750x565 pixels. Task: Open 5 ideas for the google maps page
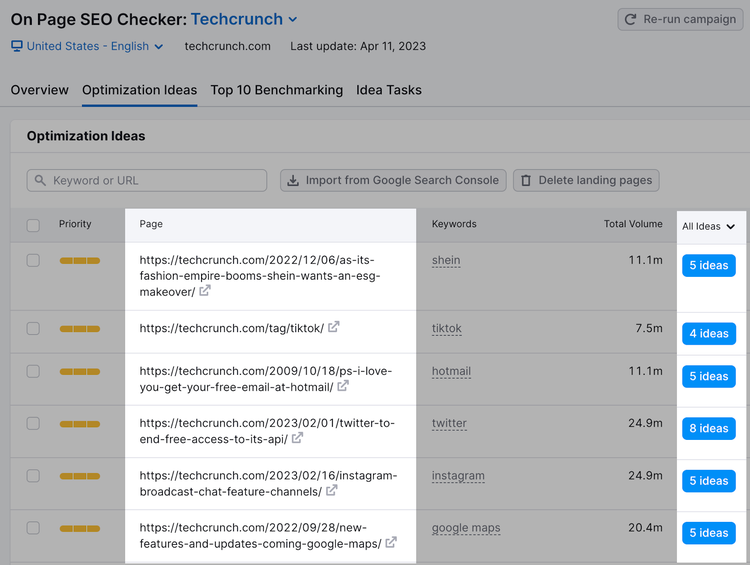pyautogui.click(x=709, y=533)
